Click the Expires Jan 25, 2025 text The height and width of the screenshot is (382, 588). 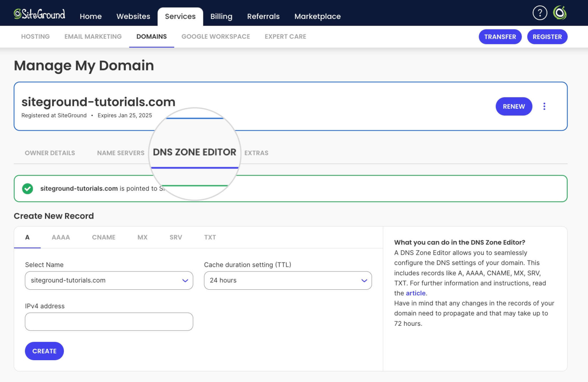coord(125,116)
